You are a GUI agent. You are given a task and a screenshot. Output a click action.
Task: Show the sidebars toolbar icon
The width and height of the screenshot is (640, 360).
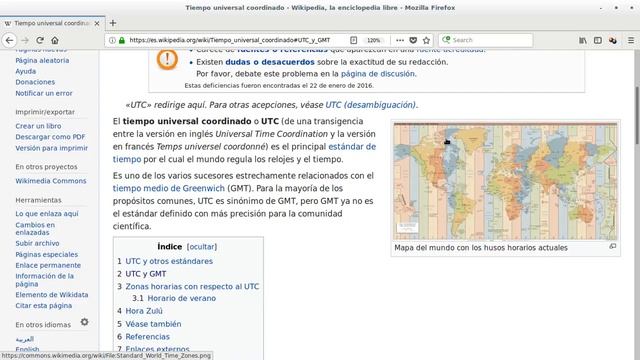598,40
